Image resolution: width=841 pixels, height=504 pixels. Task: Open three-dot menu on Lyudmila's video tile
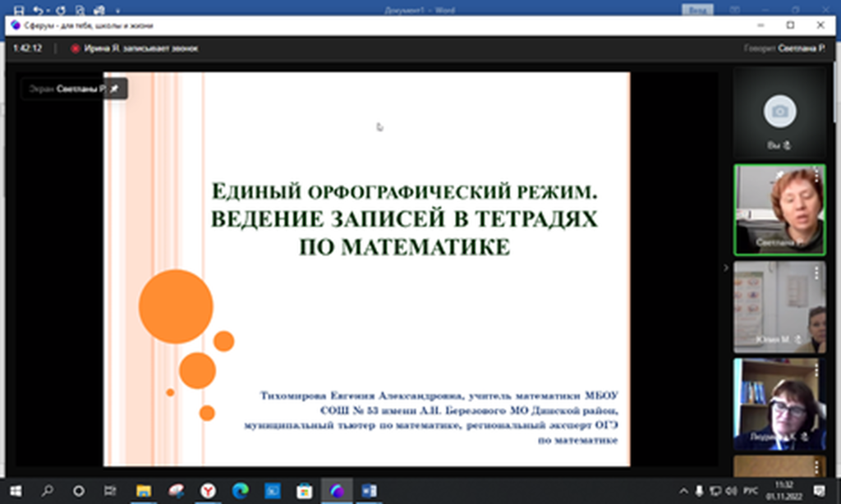816,370
